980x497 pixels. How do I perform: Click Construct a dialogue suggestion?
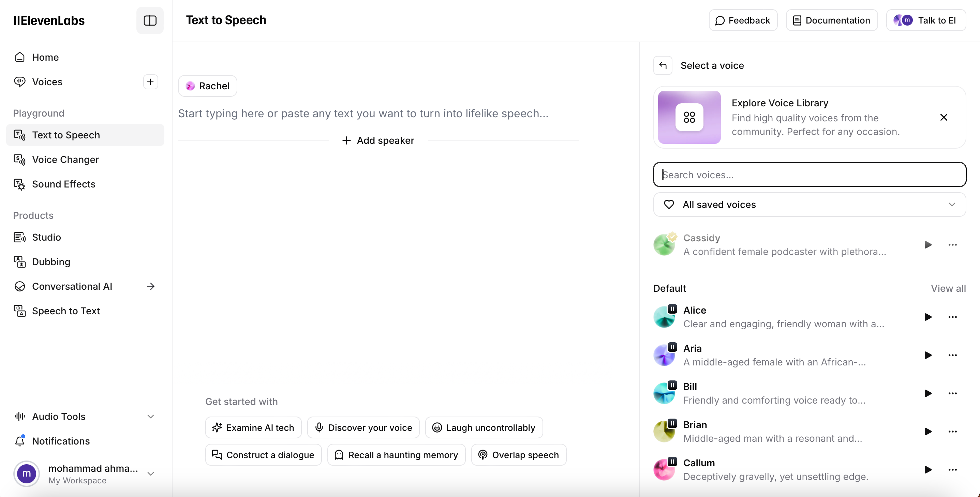click(263, 455)
